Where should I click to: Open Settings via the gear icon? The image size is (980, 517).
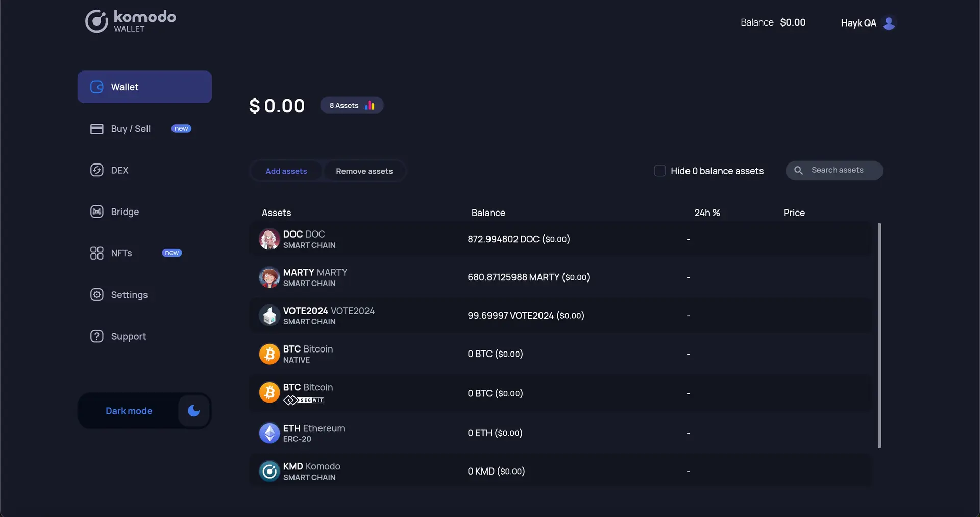click(x=96, y=295)
